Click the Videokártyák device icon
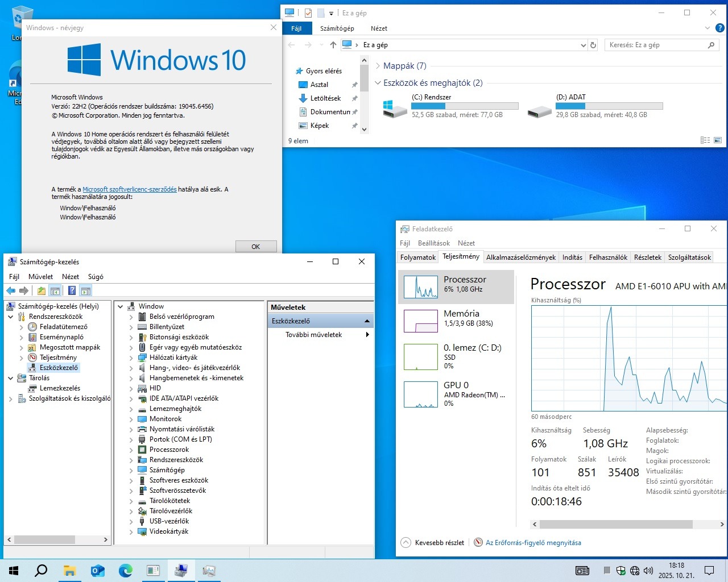The width and height of the screenshot is (728, 582). tap(143, 531)
